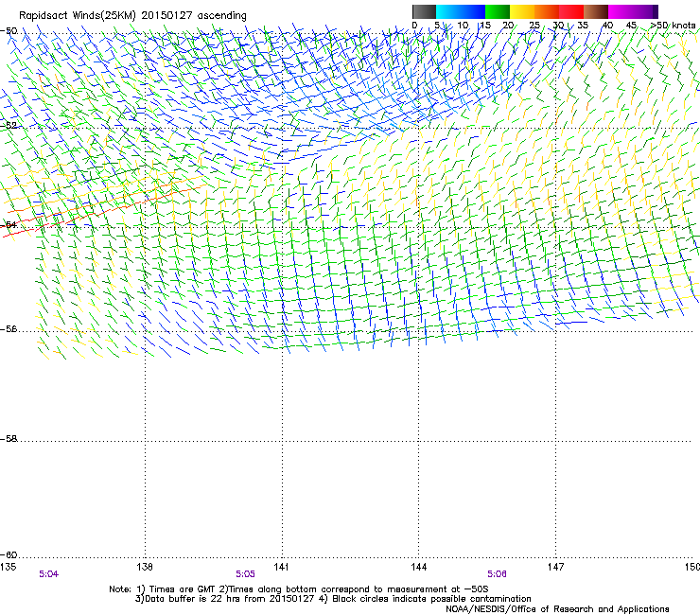
Task: Click the longitude label '135'
Action: click(x=8, y=567)
